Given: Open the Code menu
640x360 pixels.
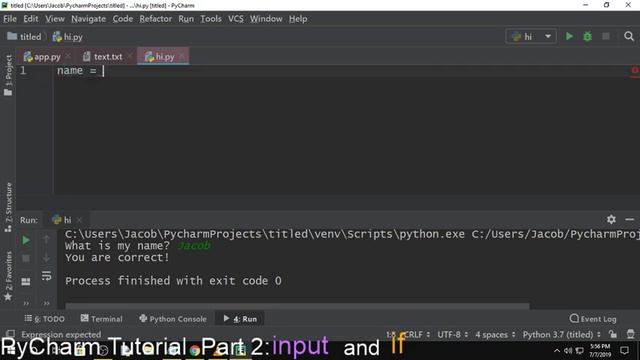Looking at the screenshot, I should tap(122, 19).
